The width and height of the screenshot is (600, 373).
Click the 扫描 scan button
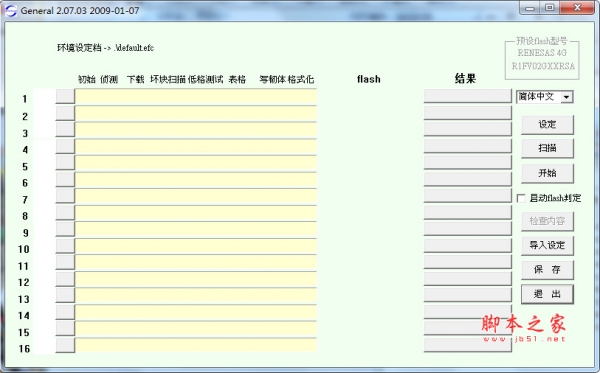547,148
